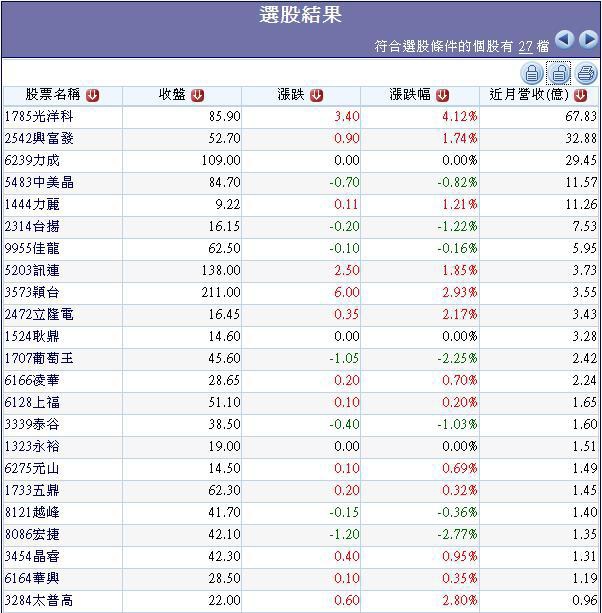Select stock 9955佳龍

32,248
